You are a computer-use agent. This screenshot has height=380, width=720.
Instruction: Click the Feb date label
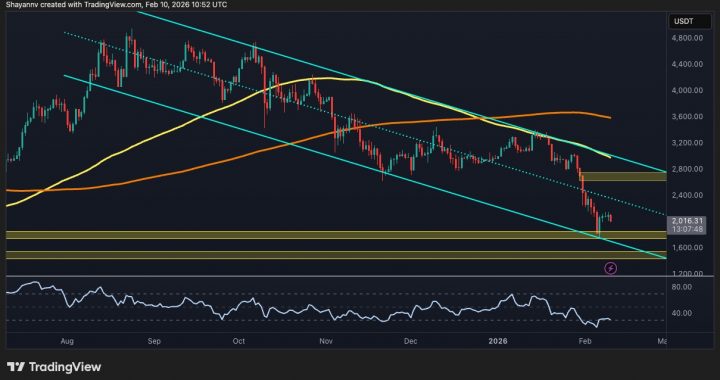click(x=585, y=341)
